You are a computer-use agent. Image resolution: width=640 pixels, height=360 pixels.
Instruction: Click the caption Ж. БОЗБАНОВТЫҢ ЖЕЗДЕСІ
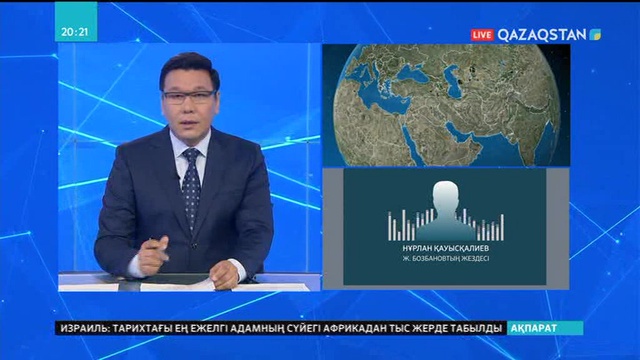click(x=446, y=259)
